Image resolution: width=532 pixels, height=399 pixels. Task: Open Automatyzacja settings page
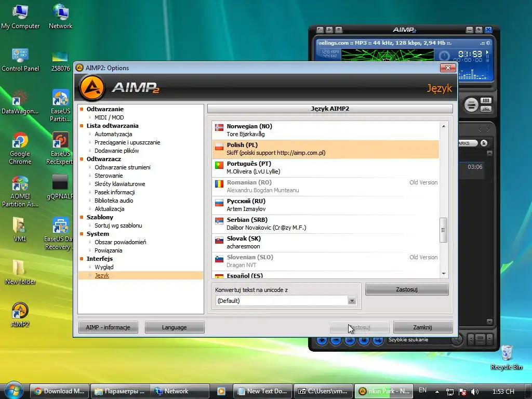[x=113, y=134]
